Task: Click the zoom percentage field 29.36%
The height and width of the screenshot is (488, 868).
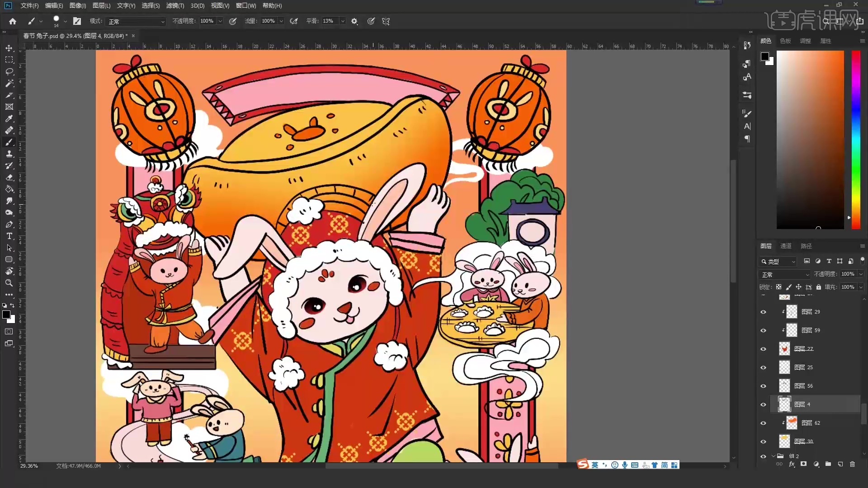Action: (29, 466)
